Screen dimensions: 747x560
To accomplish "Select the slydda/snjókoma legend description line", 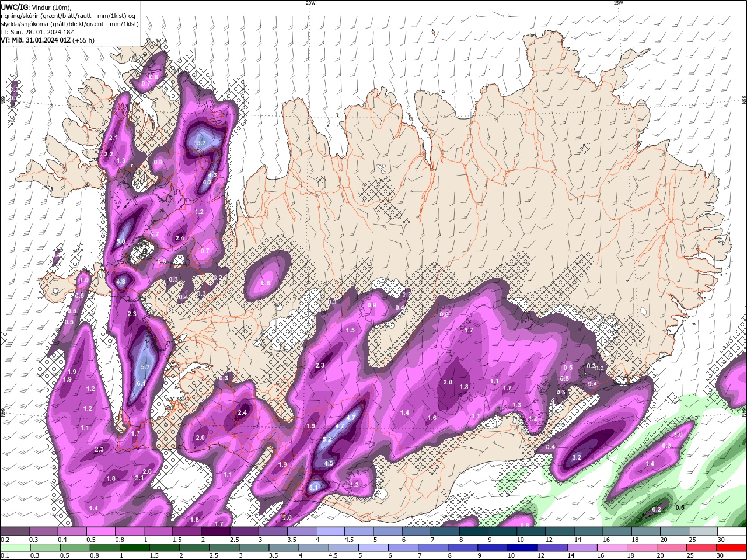I will 69,24.
